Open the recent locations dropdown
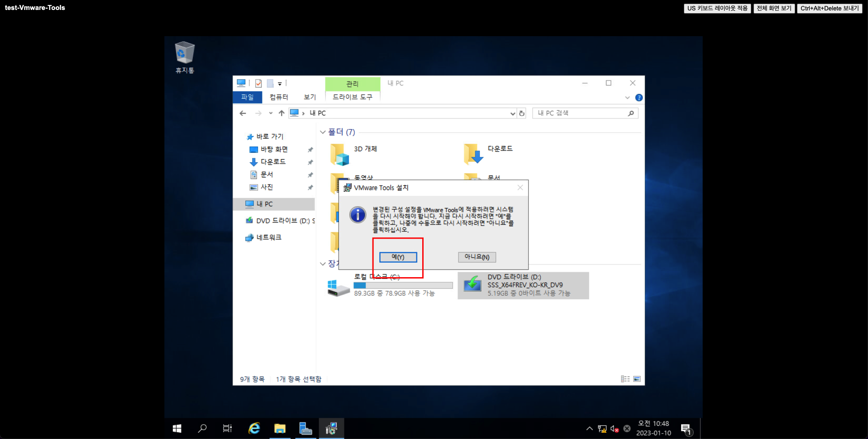868x439 pixels. (271, 113)
